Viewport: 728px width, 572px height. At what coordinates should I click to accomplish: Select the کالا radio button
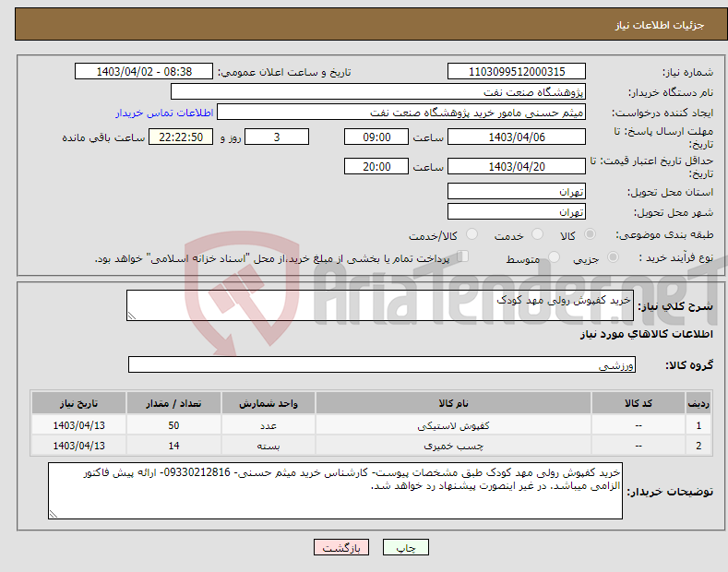pos(590,234)
